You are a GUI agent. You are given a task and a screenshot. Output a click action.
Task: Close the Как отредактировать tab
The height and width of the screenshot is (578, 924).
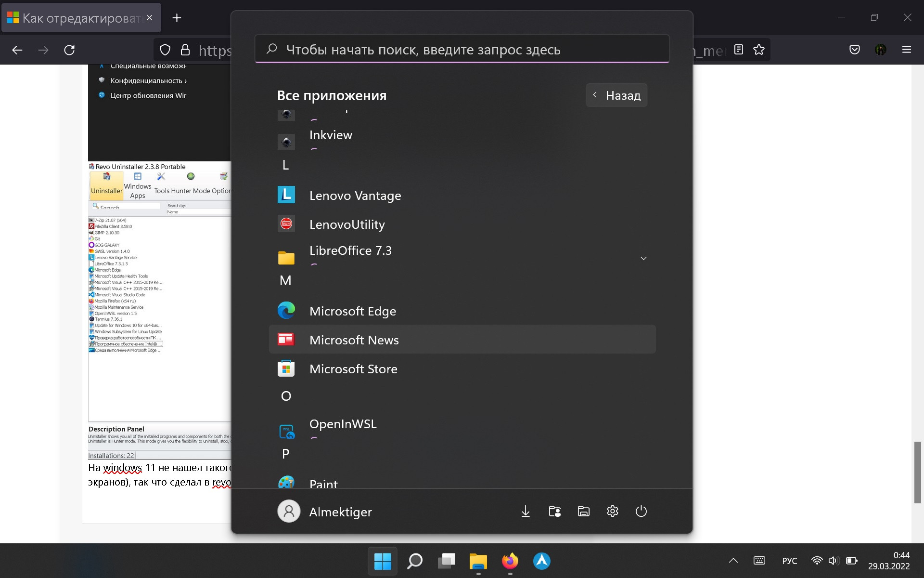pyautogui.click(x=150, y=18)
